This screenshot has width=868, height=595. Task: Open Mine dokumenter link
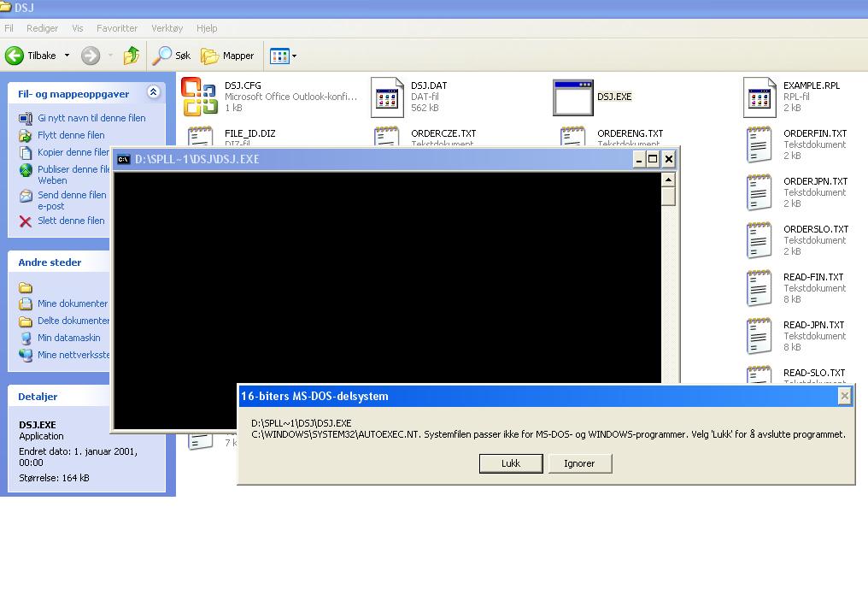click(73, 303)
